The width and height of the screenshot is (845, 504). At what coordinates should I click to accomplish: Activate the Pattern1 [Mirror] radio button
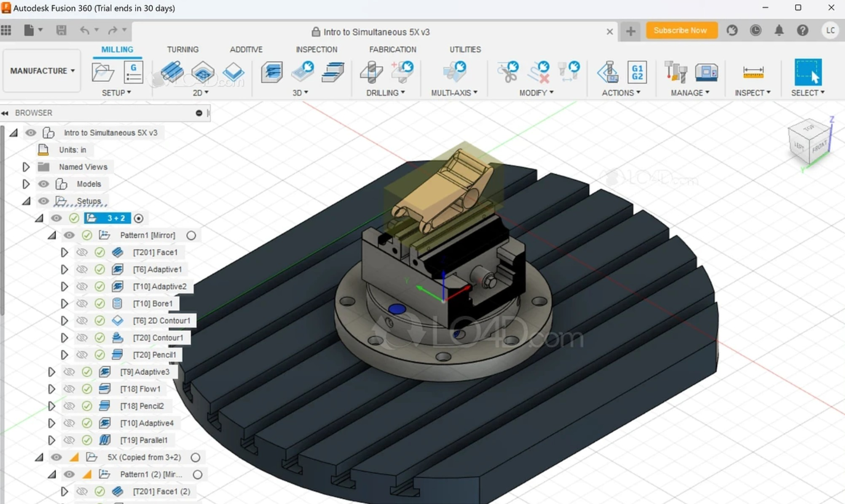(191, 235)
